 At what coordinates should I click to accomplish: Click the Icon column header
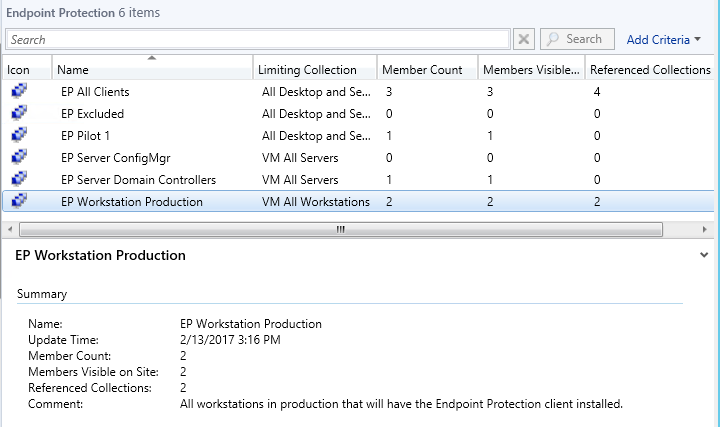pyautogui.click(x=20, y=70)
